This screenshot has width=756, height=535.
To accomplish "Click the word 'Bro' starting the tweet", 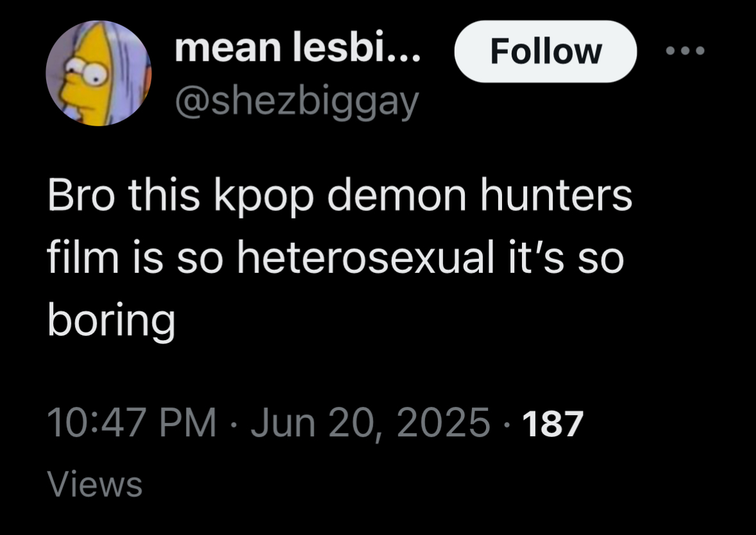I will (81, 195).
